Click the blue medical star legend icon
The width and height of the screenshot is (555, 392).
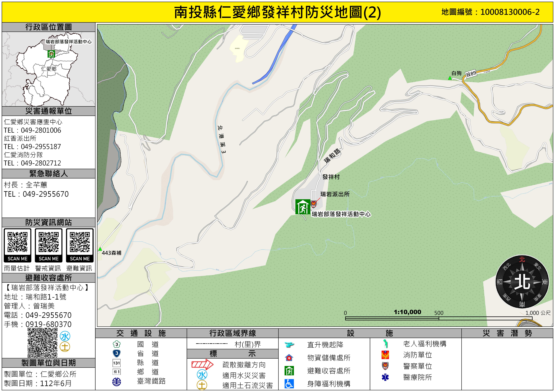pos(385,377)
